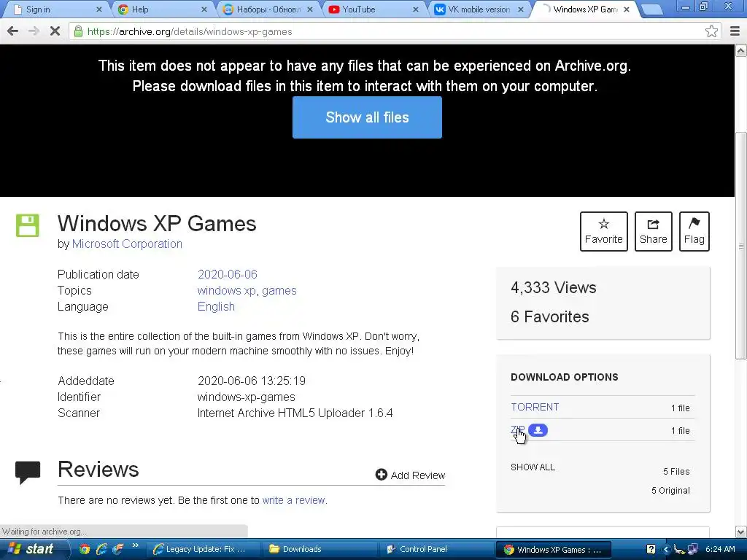Close the YouTube tab
The height and width of the screenshot is (560, 747).
(x=415, y=9)
